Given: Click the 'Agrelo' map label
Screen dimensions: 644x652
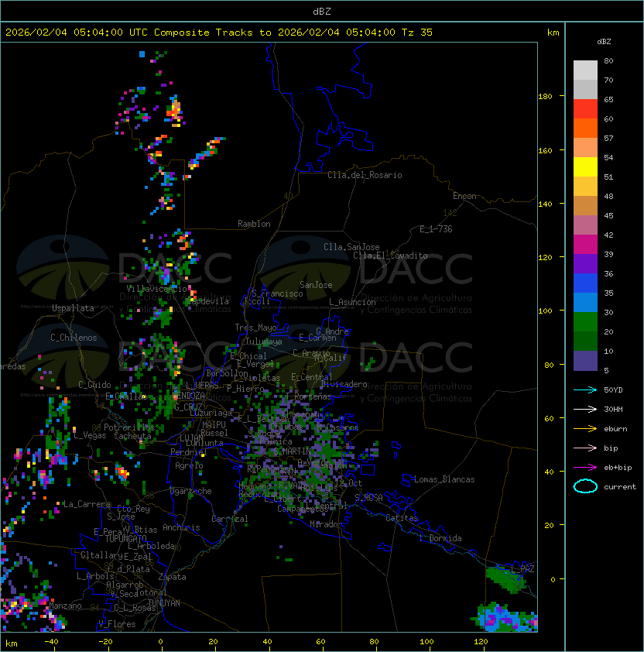Looking at the screenshot, I should tap(189, 465).
